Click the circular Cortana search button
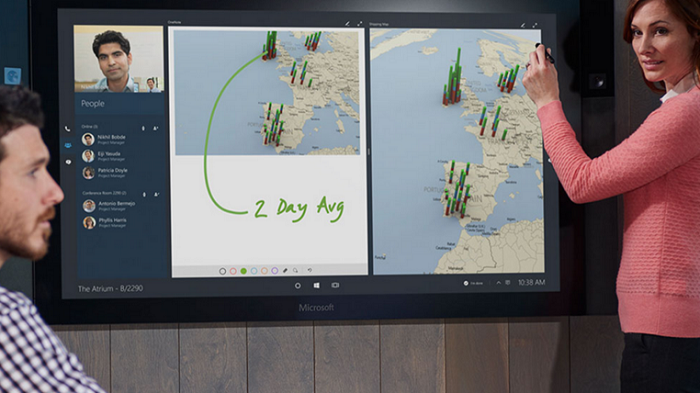 click(298, 285)
